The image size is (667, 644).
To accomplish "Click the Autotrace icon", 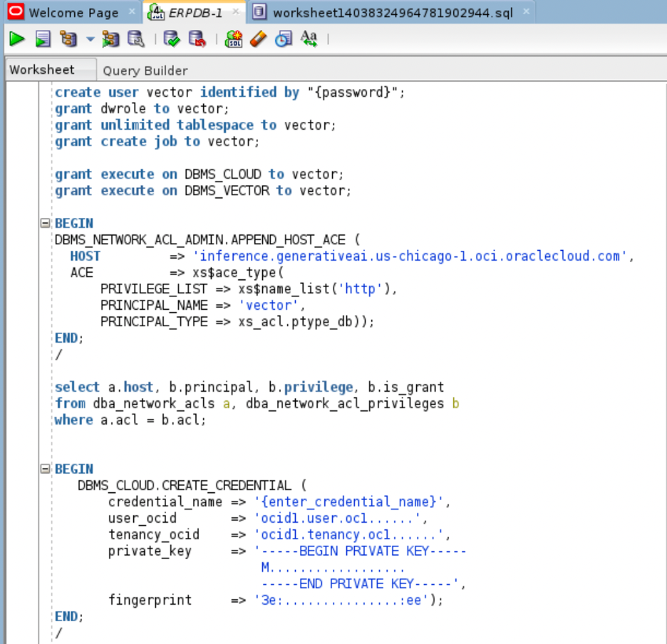I will pos(110,39).
